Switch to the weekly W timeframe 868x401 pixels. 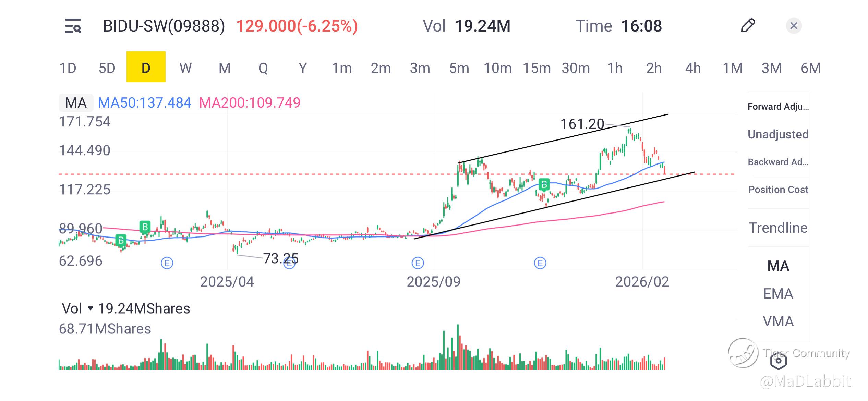(x=185, y=68)
